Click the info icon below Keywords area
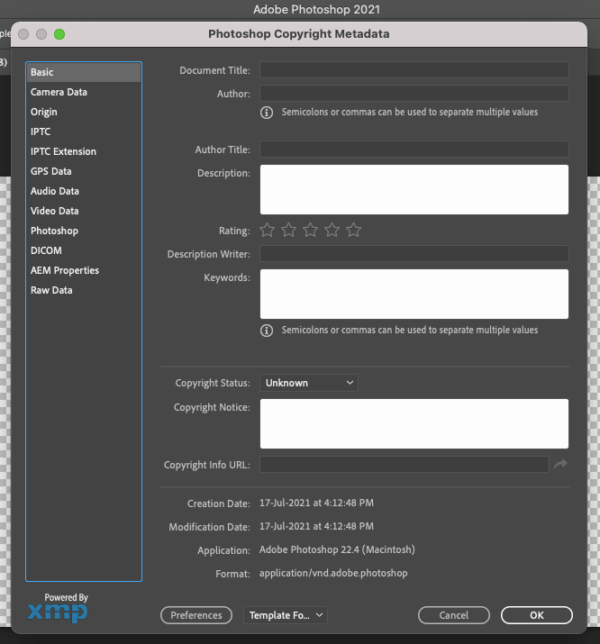Viewport: 600px width, 644px height. click(x=267, y=330)
